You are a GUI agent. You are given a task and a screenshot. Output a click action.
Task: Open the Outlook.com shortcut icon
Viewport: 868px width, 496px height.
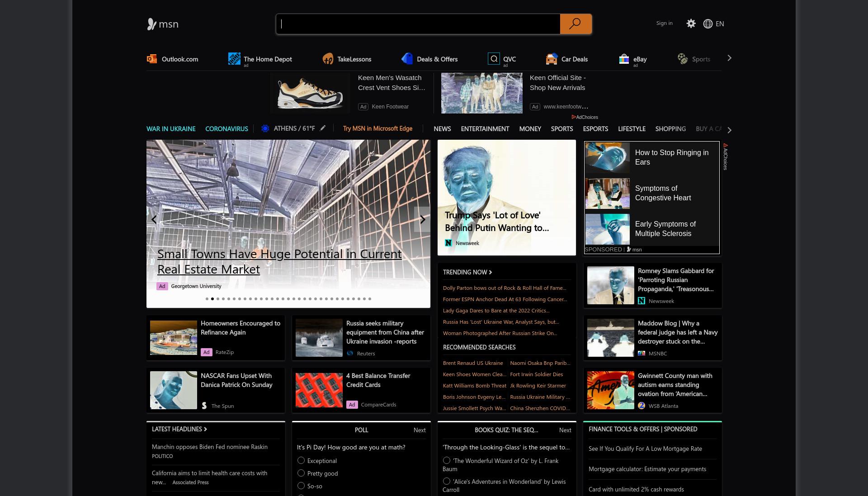tap(152, 59)
